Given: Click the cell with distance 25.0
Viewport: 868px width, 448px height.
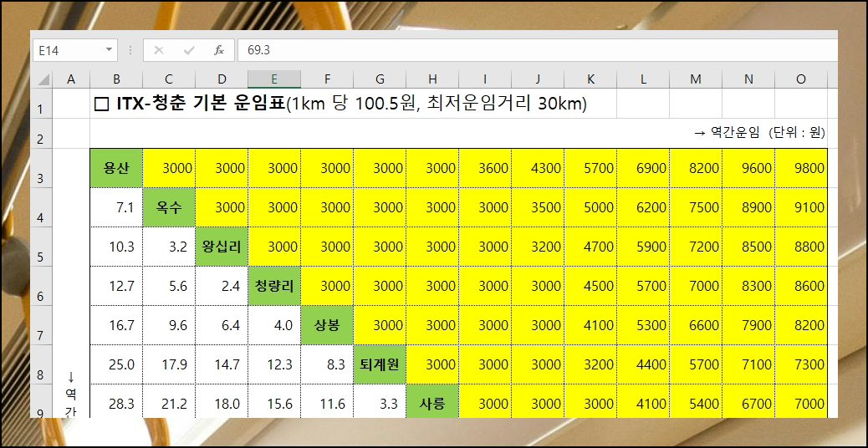Looking at the screenshot, I should click(x=116, y=364).
